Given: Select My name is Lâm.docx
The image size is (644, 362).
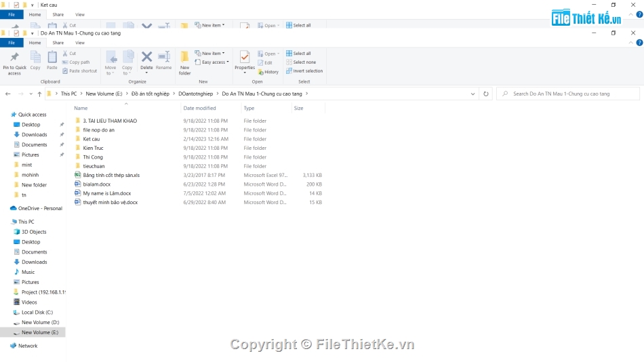Looking at the screenshot, I should (107, 193).
